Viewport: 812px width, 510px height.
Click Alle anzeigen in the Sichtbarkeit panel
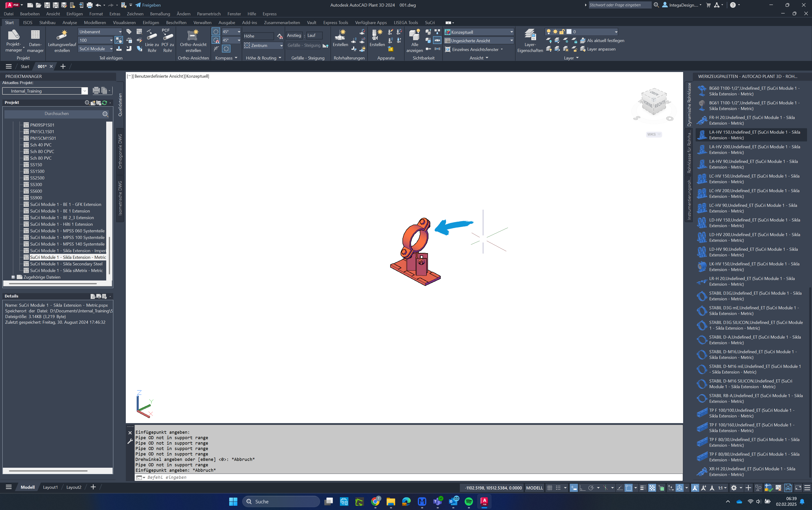click(414, 40)
